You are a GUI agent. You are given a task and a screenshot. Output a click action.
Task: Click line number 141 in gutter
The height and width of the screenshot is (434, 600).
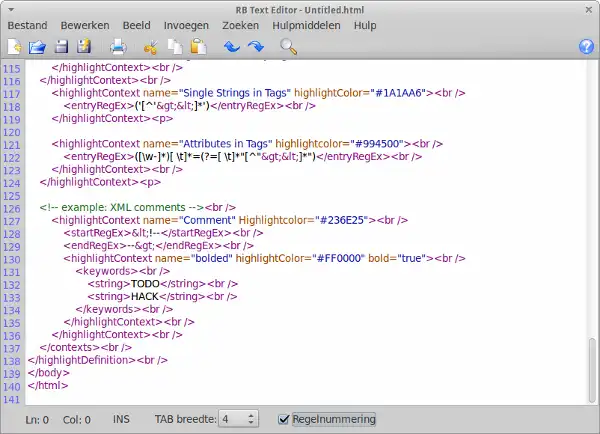tap(11, 400)
